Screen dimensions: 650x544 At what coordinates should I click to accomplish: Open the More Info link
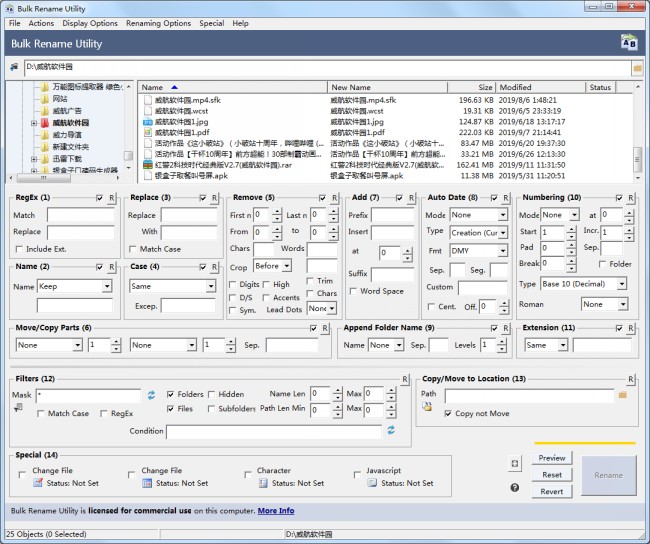click(276, 511)
